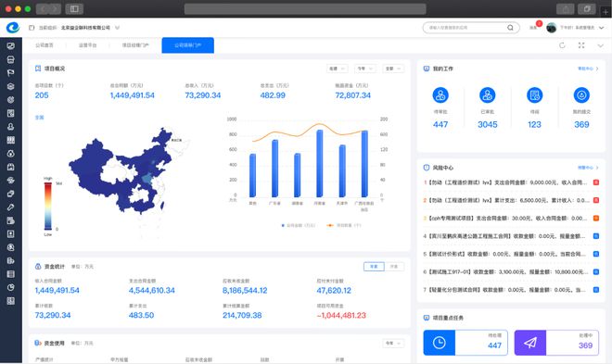Enter fullscreen with the expand icon
This screenshot has height=364, width=612.
click(581, 45)
